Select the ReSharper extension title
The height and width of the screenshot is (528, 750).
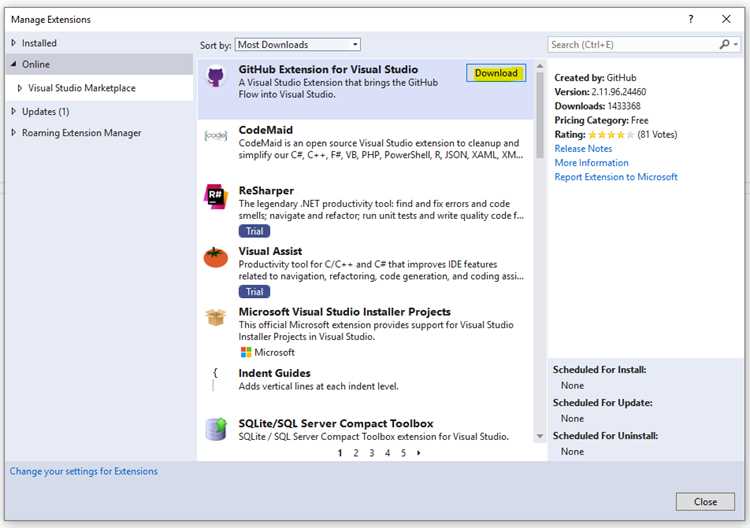point(266,191)
